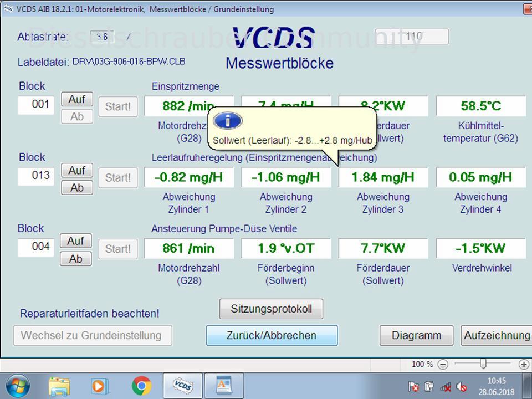Click the info icon in the tooltip
Viewport: 532px width, 399px height.
coord(228,120)
